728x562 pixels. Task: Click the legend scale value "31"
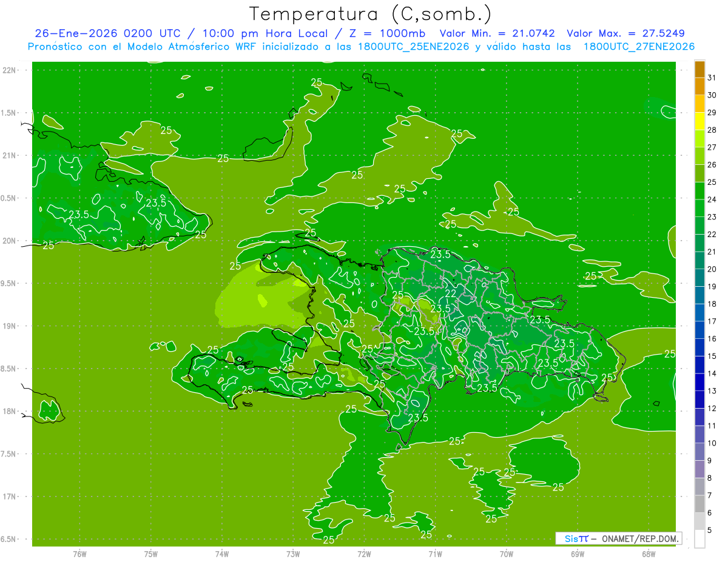coord(712,78)
